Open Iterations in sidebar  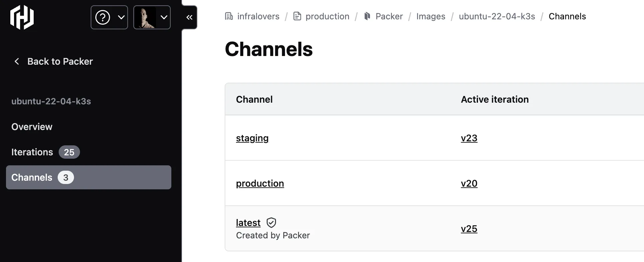click(x=32, y=152)
